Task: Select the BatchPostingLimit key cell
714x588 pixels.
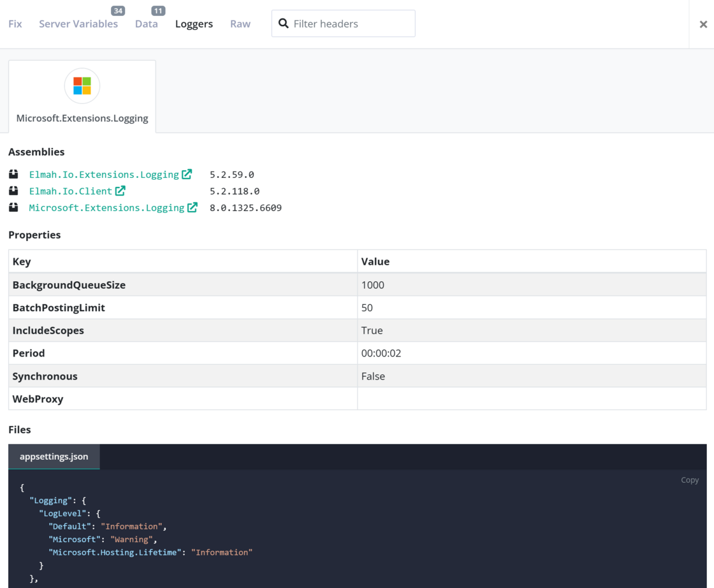Action: pos(182,307)
